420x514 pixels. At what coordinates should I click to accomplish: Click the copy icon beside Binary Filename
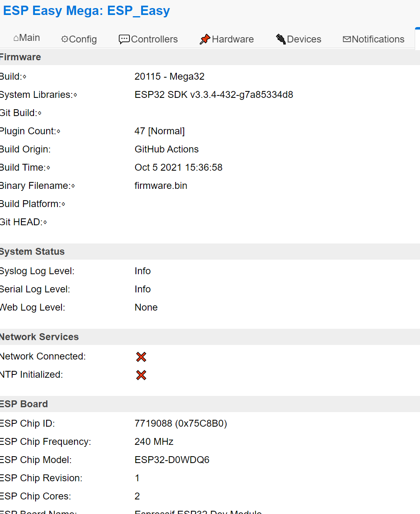[73, 186]
